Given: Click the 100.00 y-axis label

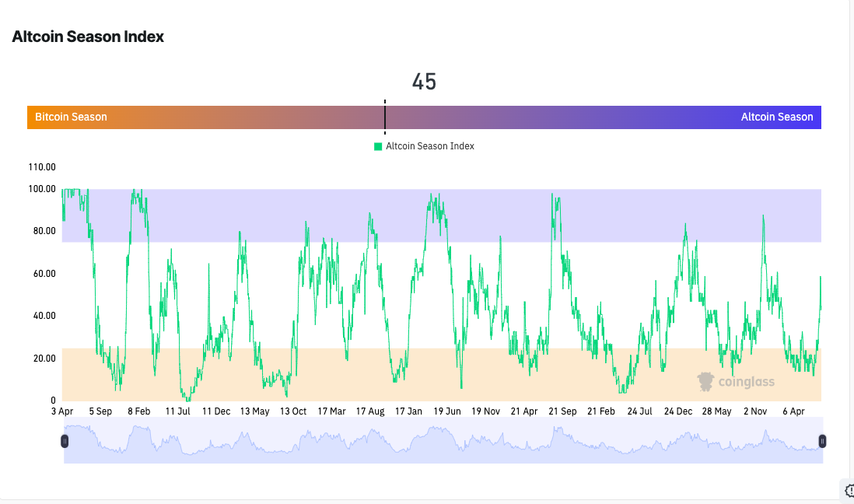Looking at the screenshot, I should (41, 189).
